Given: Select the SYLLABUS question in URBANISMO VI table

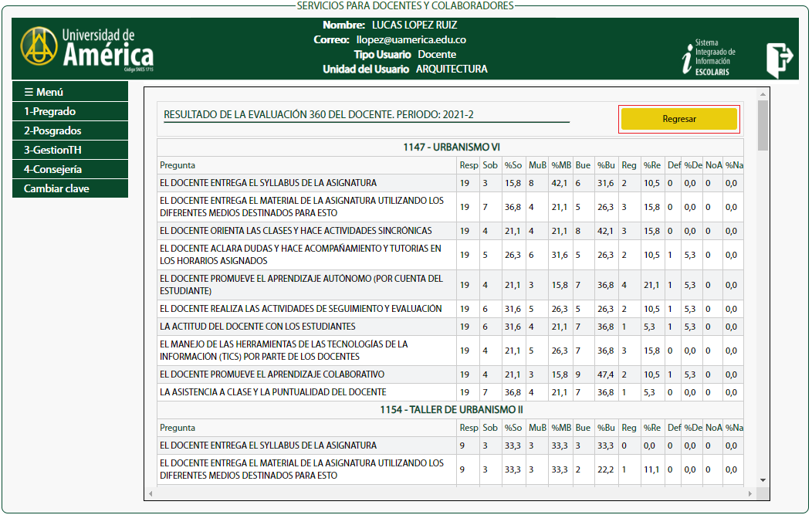Looking at the screenshot, I should (x=269, y=183).
